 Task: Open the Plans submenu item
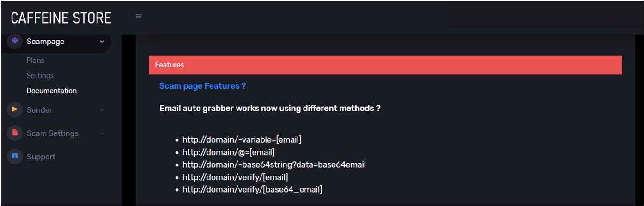36,61
